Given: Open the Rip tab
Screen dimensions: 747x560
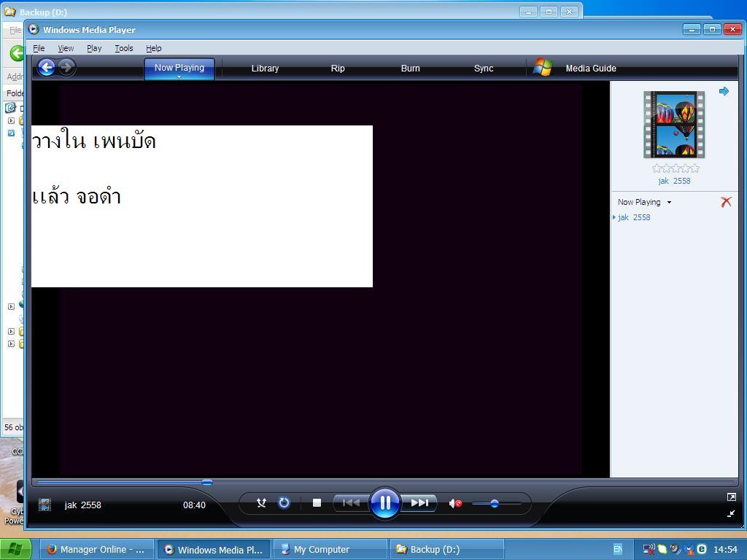Looking at the screenshot, I should pyautogui.click(x=338, y=68).
